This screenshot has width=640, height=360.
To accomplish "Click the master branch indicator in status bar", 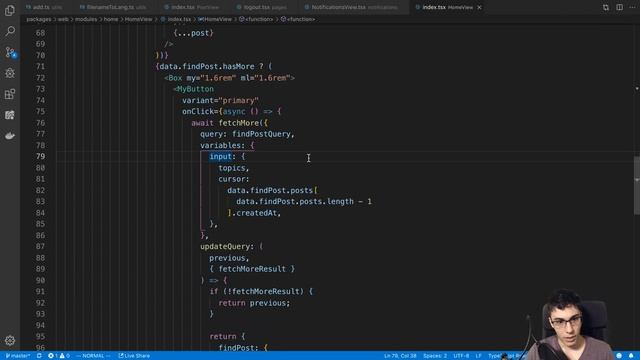I will click(x=18, y=356).
